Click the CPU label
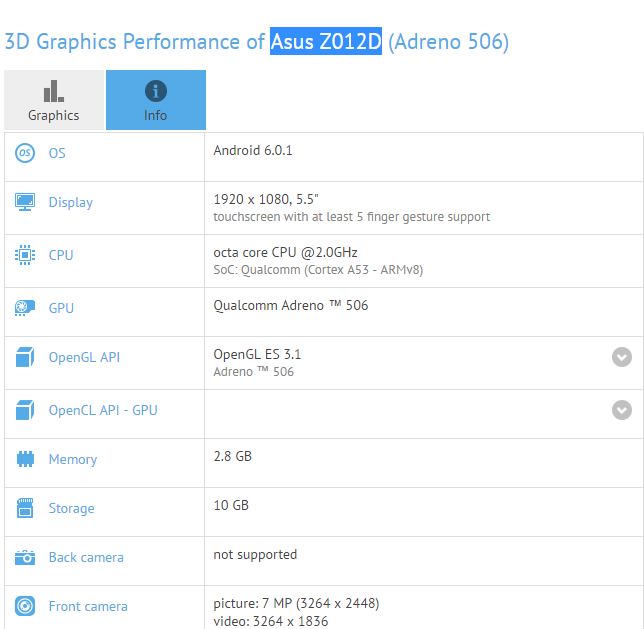The image size is (644, 629). tap(61, 255)
